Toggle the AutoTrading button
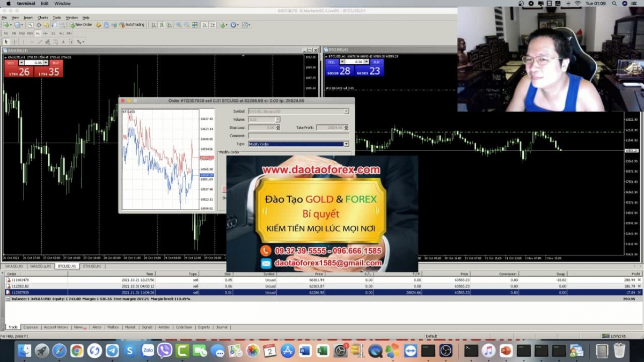Viewport: 644px width, 362px height. (132, 25)
